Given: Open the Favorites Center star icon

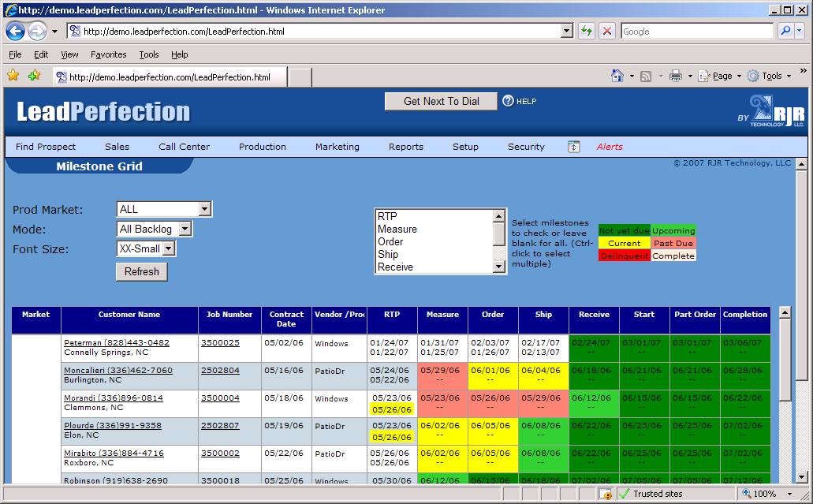Looking at the screenshot, I should click(13, 76).
